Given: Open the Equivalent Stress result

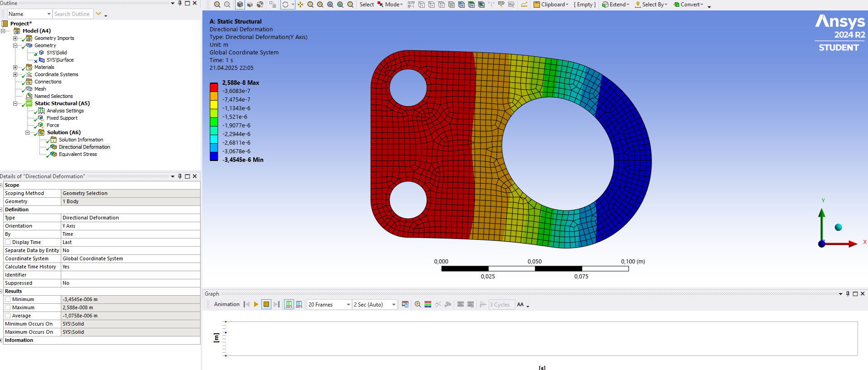Looking at the screenshot, I should 78,154.
